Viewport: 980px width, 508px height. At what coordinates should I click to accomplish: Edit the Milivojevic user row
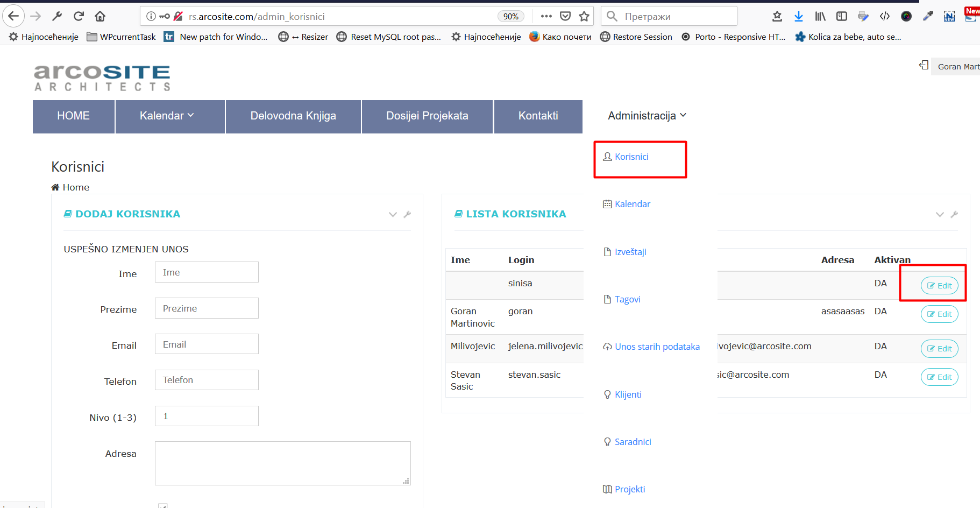point(940,349)
